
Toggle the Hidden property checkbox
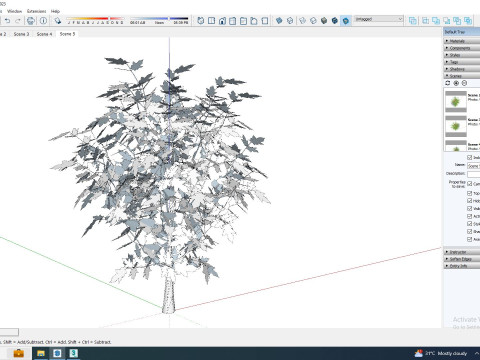coord(470,201)
